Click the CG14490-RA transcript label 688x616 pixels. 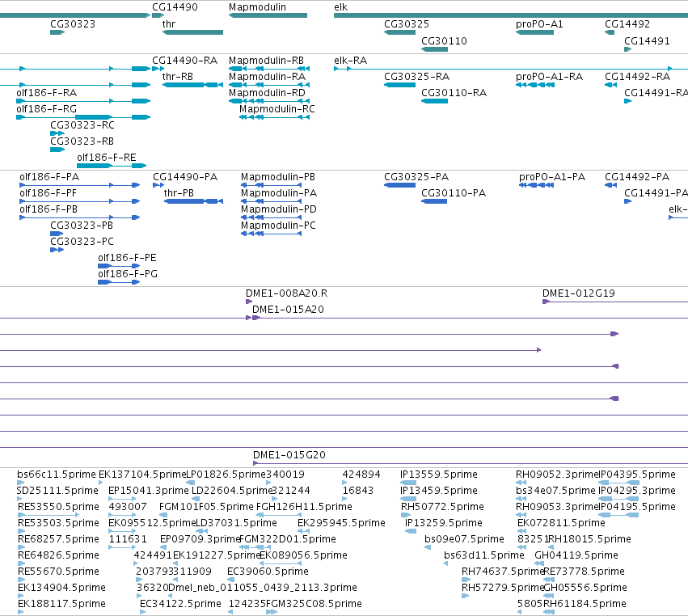(184, 60)
